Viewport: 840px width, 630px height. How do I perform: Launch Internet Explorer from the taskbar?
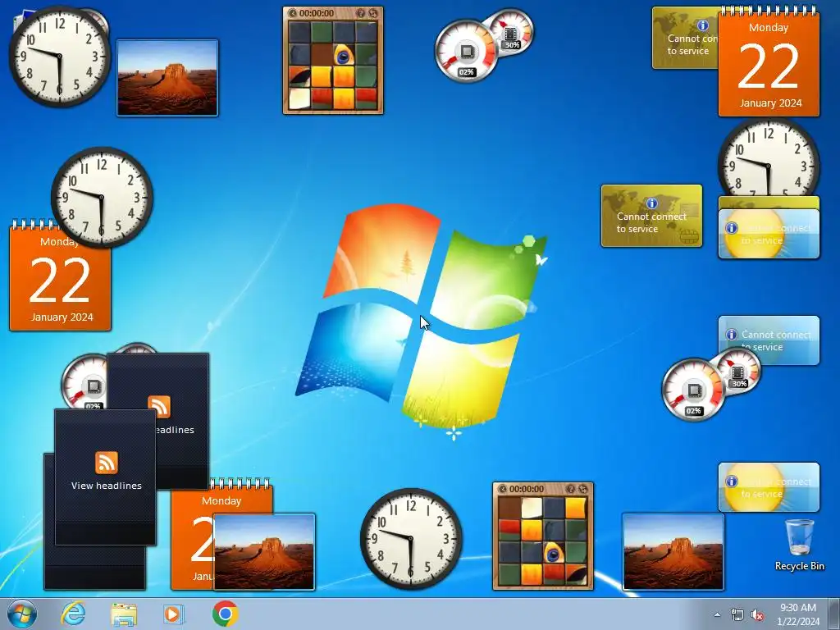pyautogui.click(x=73, y=614)
